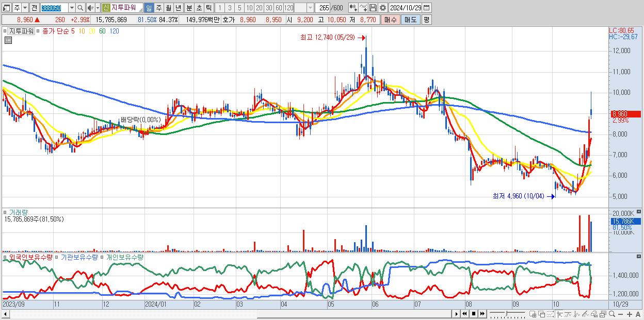Select 틱 (tick) period tab

(x=208, y=8)
